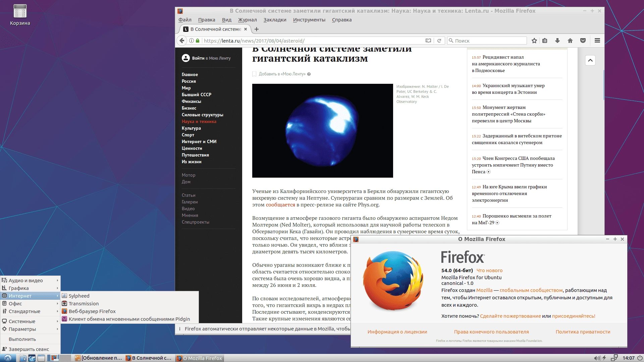Open 'Наука и техника' section link
The height and width of the screenshot is (362, 644).
[x=199, y=121]
